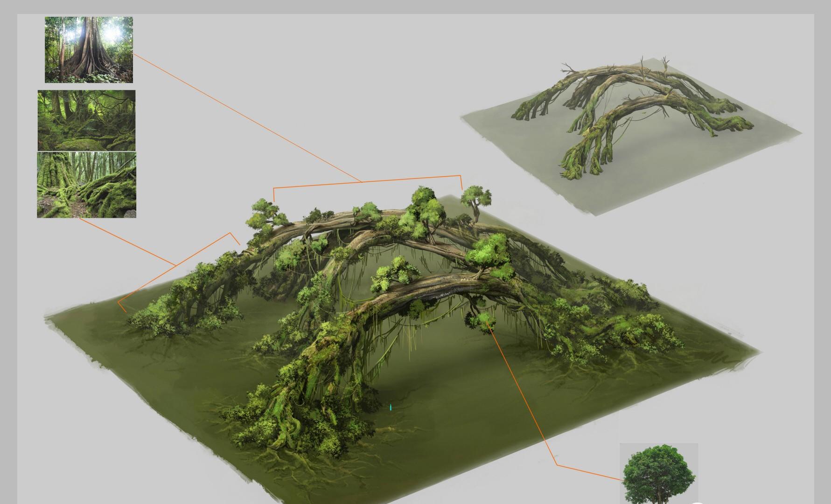Click the small cyan mark under arch
The height and width of the screenshot is (504, 831).
tap(391, 407)
